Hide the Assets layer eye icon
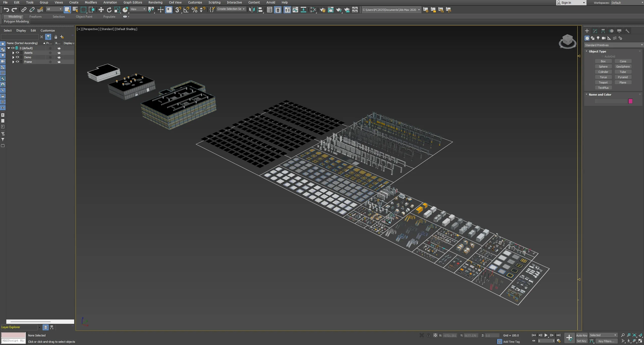The image size is (644, 345). coord(17,53)
